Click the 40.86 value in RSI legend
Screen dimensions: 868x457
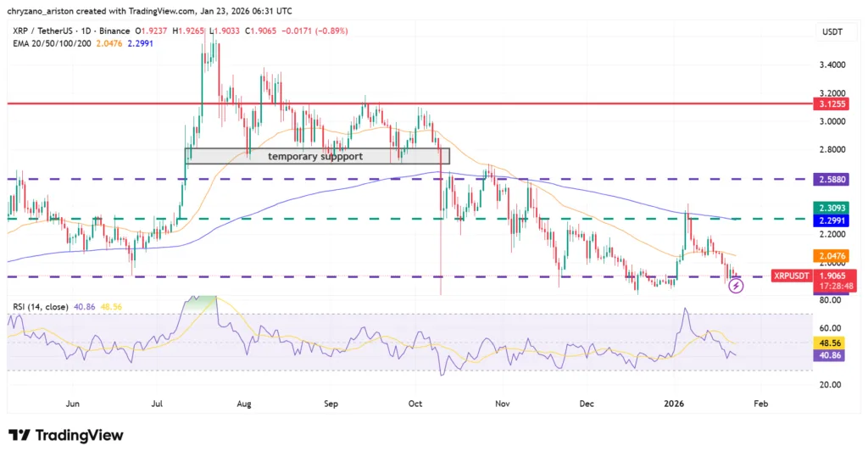pos(84,307)
